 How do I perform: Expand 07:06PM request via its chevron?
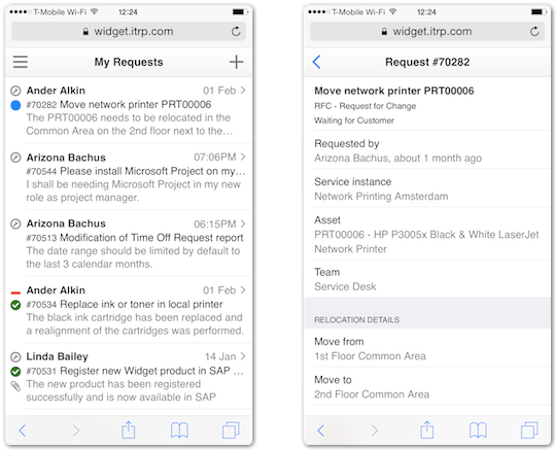click(x=243, y=156)
